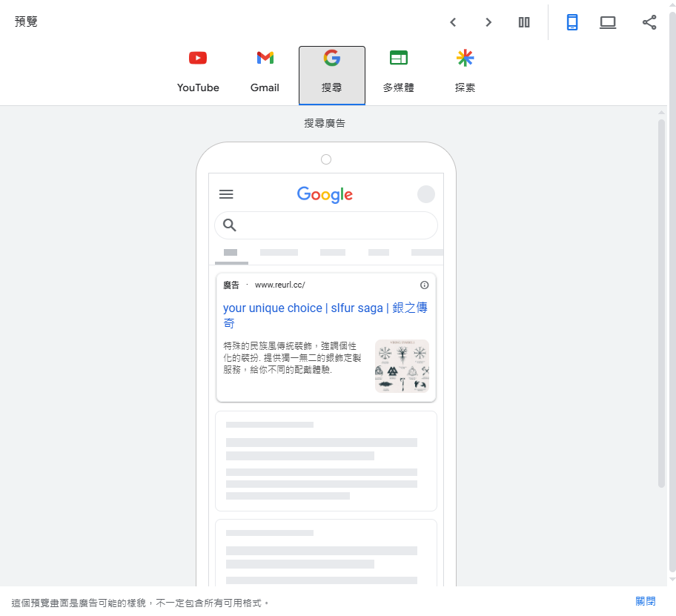Click the phone camera circle at top
Image resolution: width=676 pixels, height=616 pixels.
pos(326,159)
